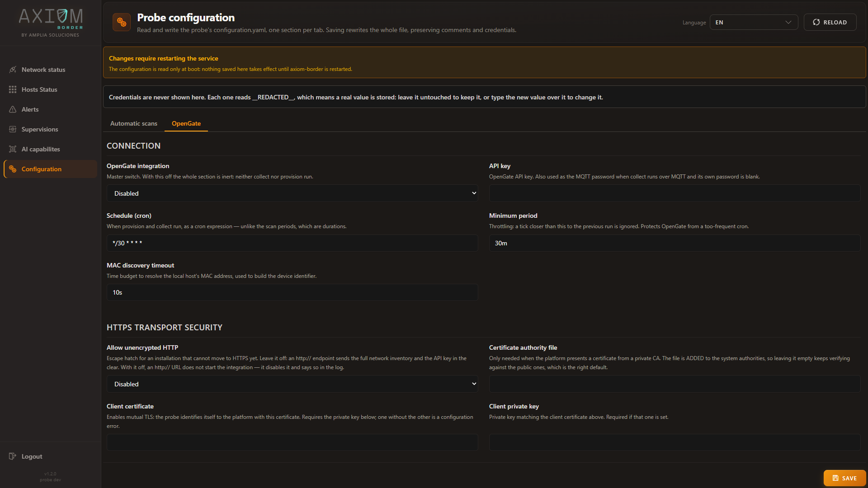Click the HTTPS TRANSPORT SECURITY heading

[165, 328]
